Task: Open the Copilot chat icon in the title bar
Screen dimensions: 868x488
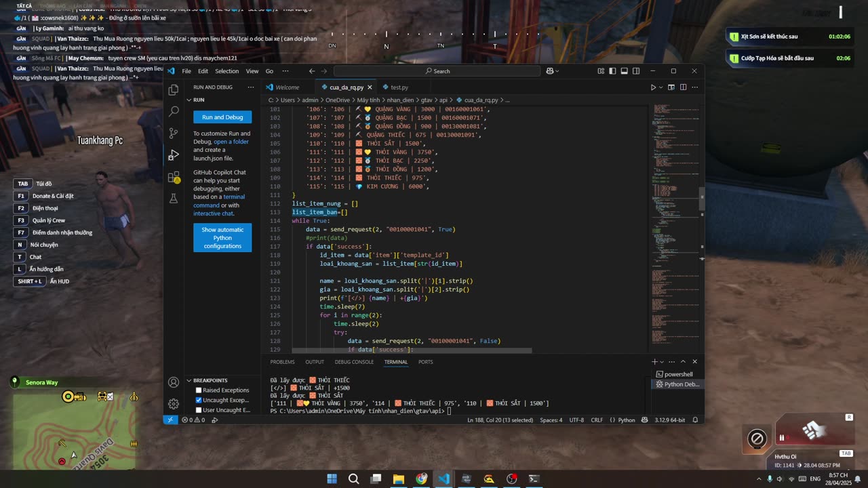Action: point(549,71)
